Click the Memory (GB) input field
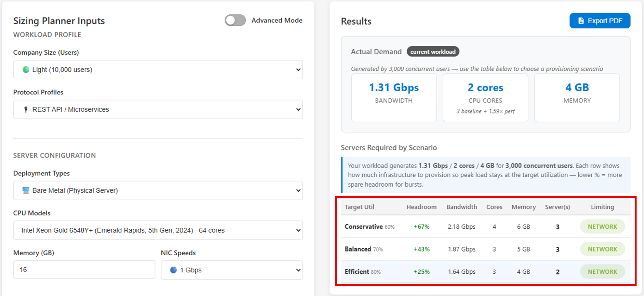644x296 pixels. pos(84,270)
